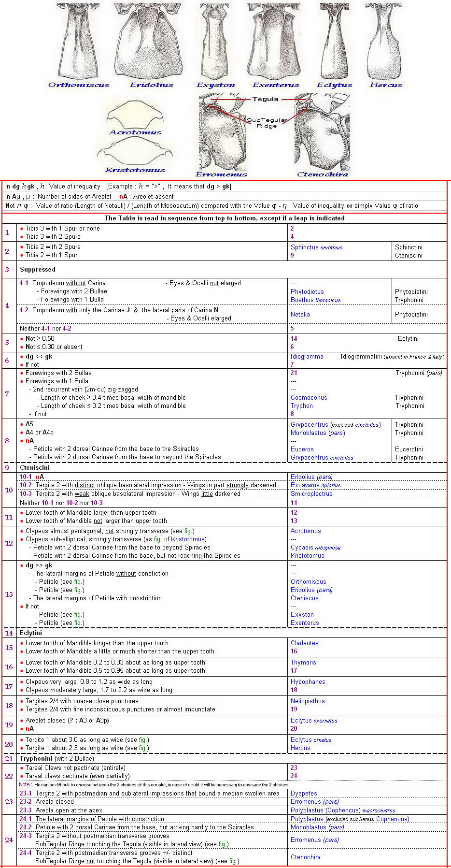This screenshot has height=868, width=451.
Task: Open the Neliopisthus genus link
Action: coord(308,701)
